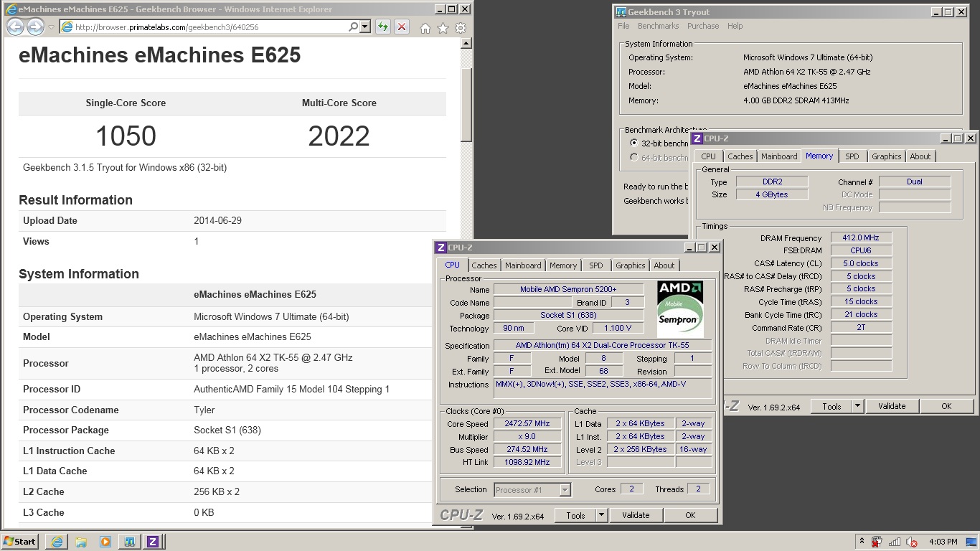This screenshot has height=551, width=980.
Task: Select the 64-bit benchmark radio button
Action: [x=633, y=158]
